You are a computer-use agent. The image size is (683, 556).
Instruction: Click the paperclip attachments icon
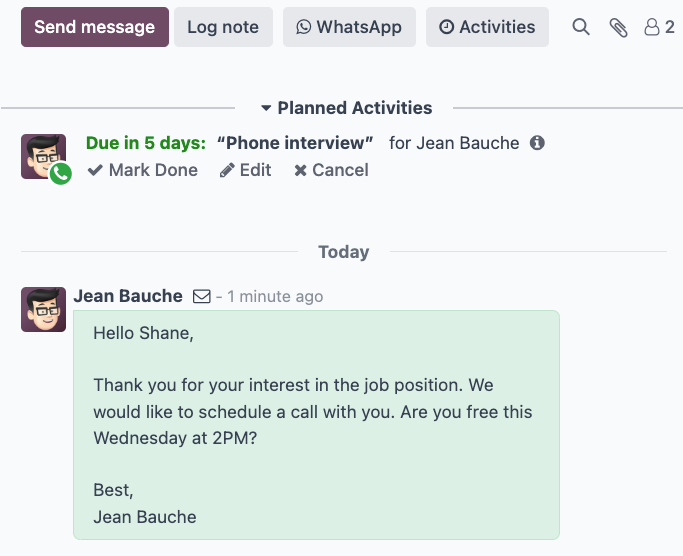point(619,27)
